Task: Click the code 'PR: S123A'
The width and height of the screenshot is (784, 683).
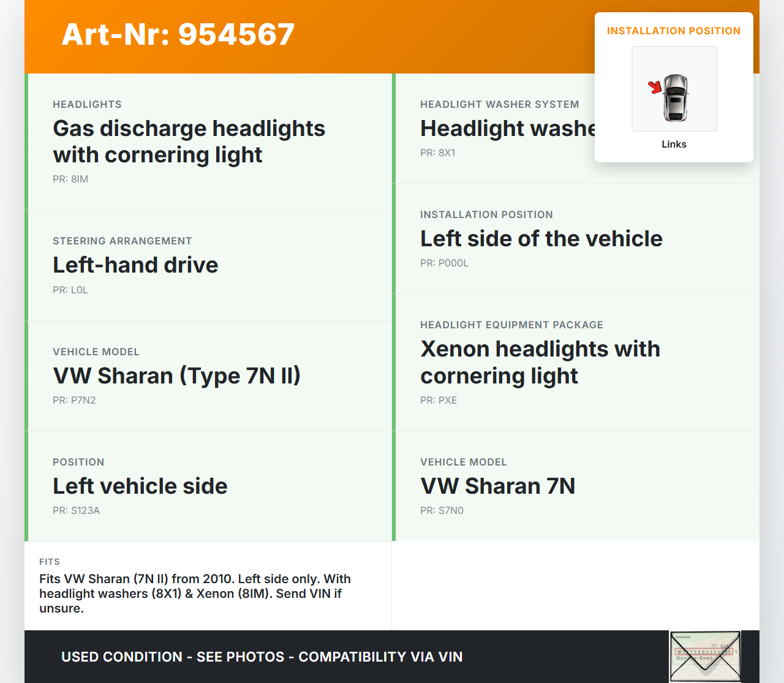Action: pos(76,511)
